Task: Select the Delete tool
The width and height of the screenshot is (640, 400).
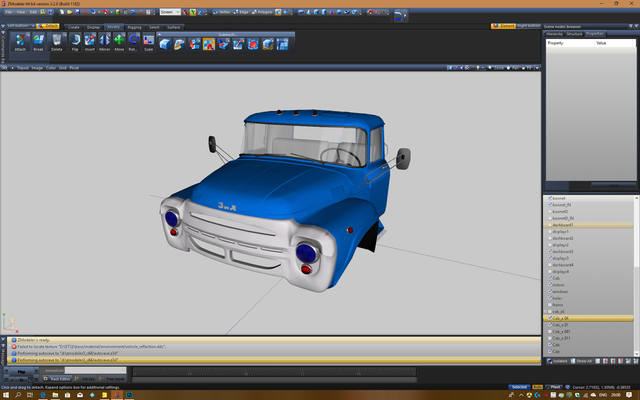Action: [x=57, y=42]
